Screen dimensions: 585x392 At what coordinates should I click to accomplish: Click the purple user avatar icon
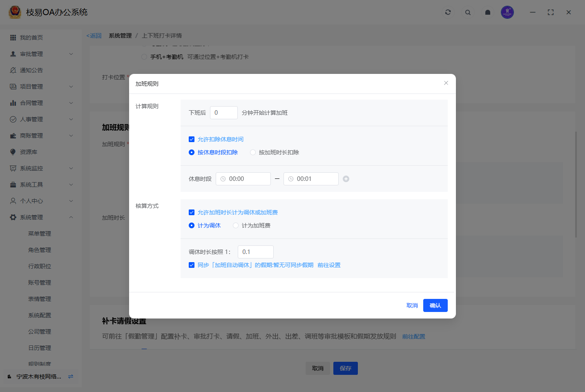507,12
